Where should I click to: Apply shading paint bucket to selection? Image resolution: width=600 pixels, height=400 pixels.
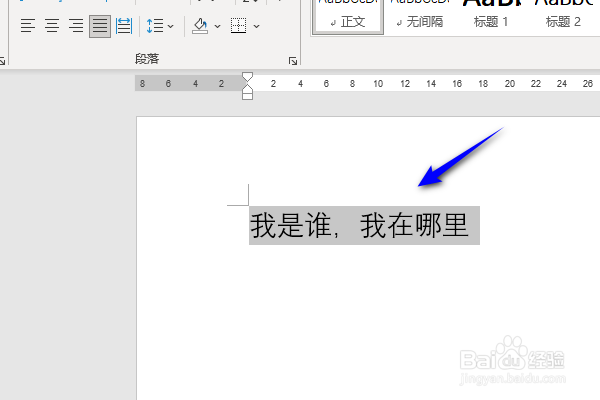click(200, 26)
